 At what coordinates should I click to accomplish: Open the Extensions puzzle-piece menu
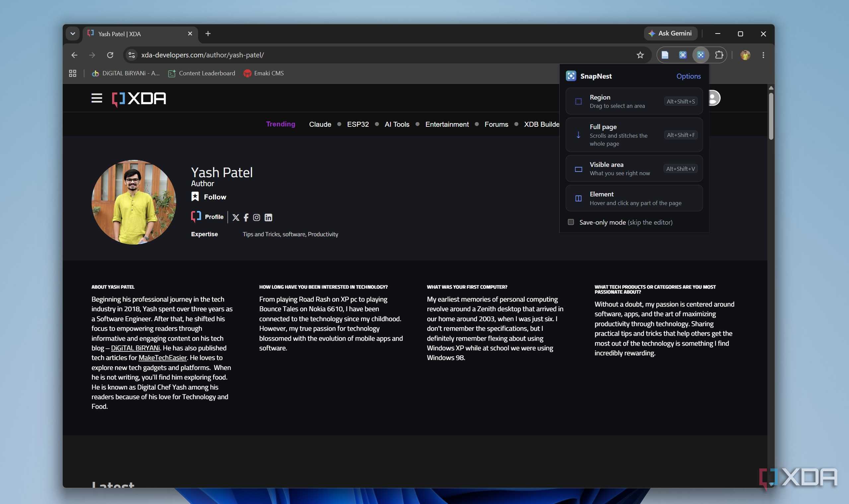pyautogui.click(x=719, y=55)
